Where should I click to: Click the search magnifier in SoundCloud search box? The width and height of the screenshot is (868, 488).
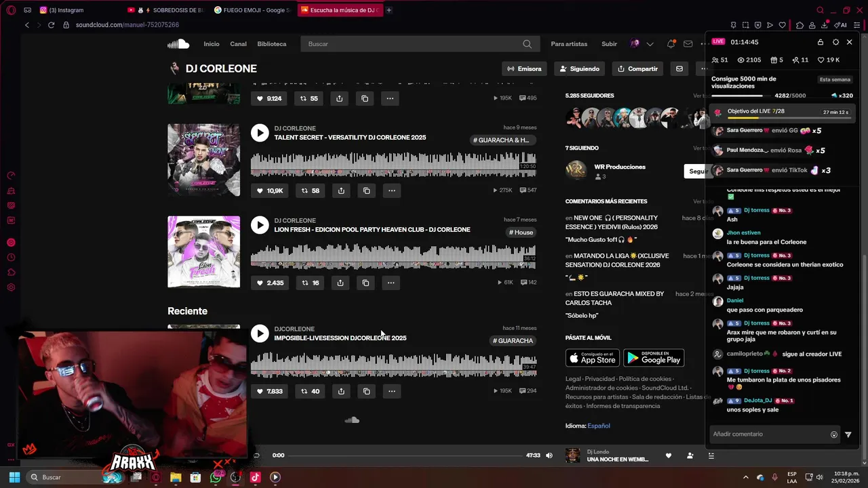tap(527, 44)
